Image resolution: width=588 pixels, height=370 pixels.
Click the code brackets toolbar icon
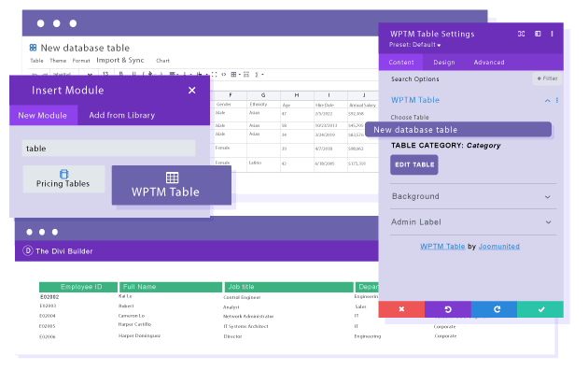(223, 75)
